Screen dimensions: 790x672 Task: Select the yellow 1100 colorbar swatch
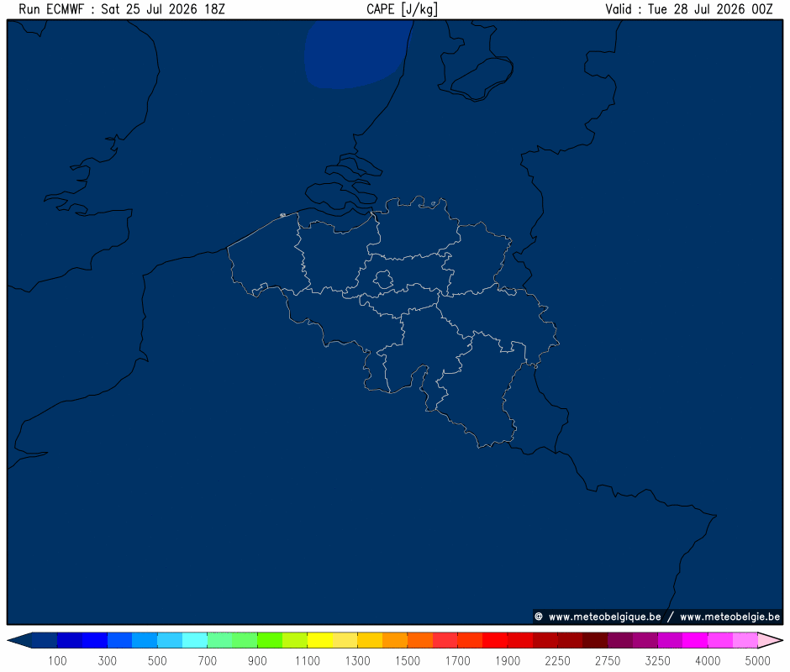[x=320, y=640]
